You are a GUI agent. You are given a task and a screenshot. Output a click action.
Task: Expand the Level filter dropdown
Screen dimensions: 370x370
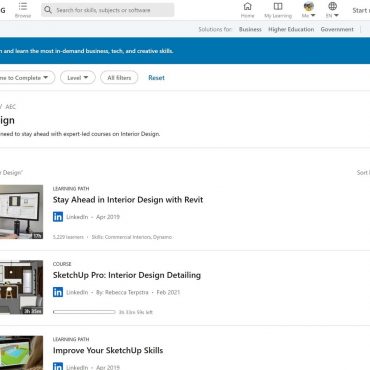point(78,78)
